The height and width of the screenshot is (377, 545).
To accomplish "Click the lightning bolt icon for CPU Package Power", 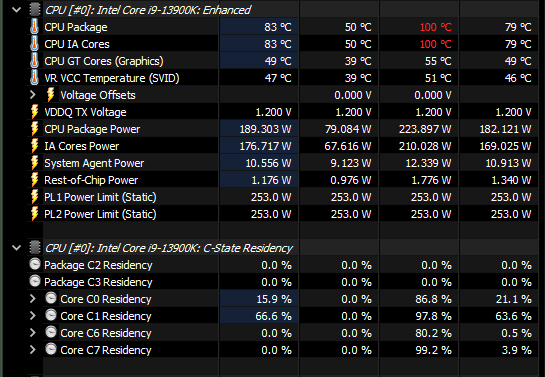I will pos(34,129).
